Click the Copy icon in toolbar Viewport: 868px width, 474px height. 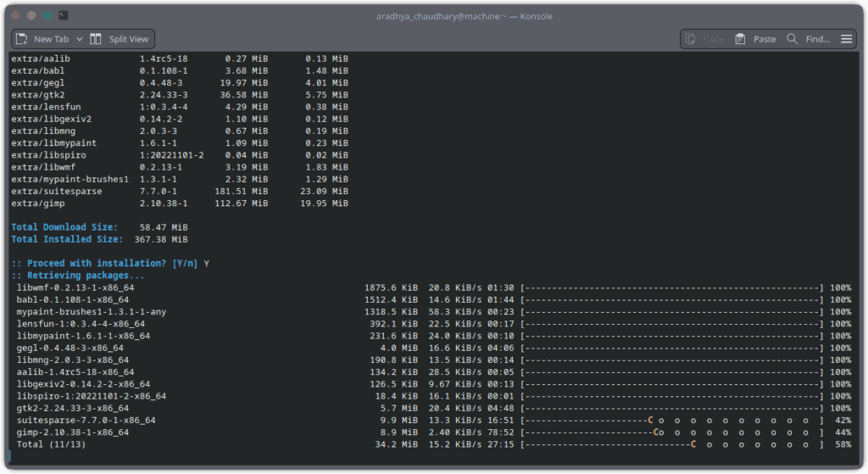pos(690,39)
